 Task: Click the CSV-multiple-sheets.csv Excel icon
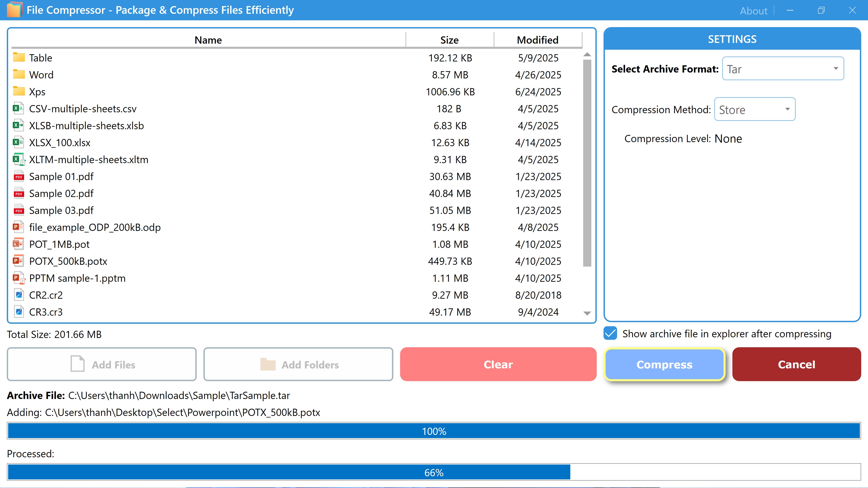tap(18, 108)
